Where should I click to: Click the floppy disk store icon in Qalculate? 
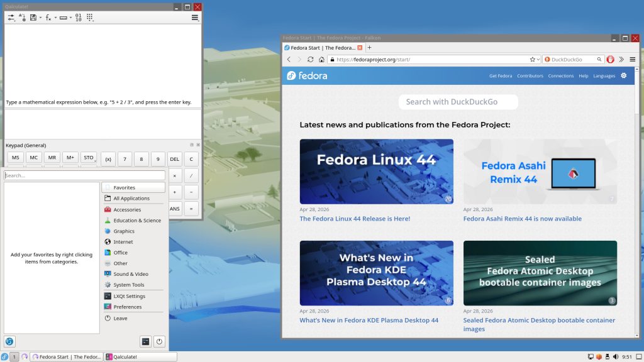(33, 18)
